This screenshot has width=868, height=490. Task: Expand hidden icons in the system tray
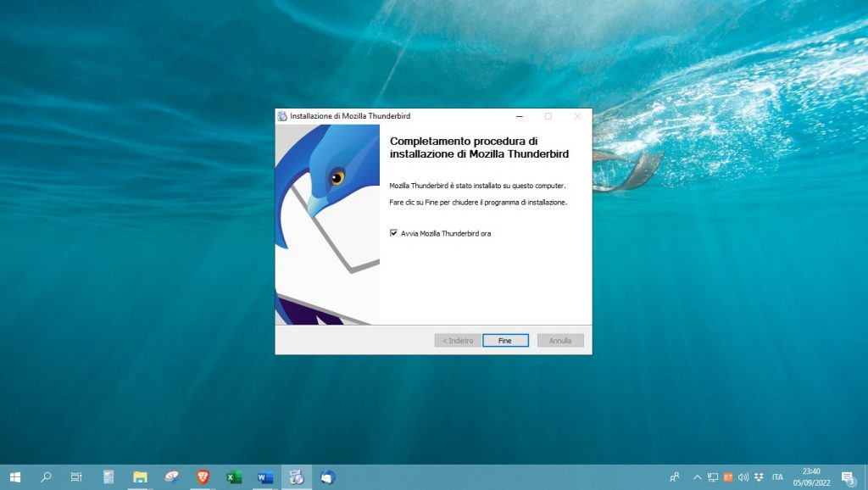(697, 477)
